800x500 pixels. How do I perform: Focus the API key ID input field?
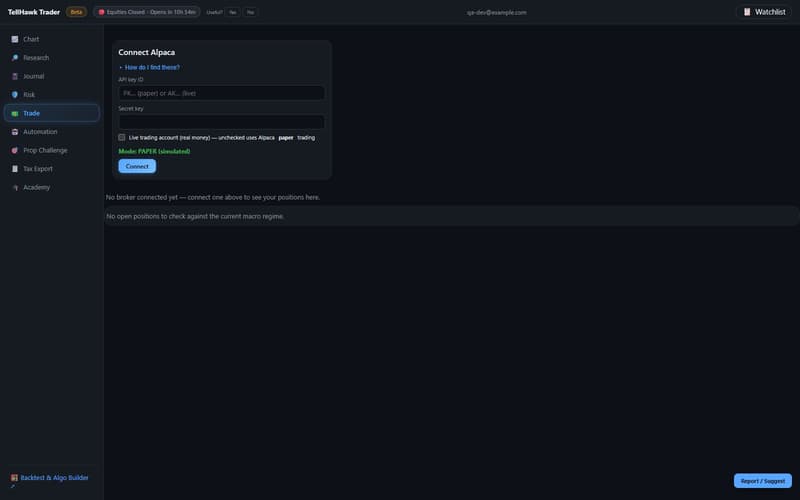point(221,93)
